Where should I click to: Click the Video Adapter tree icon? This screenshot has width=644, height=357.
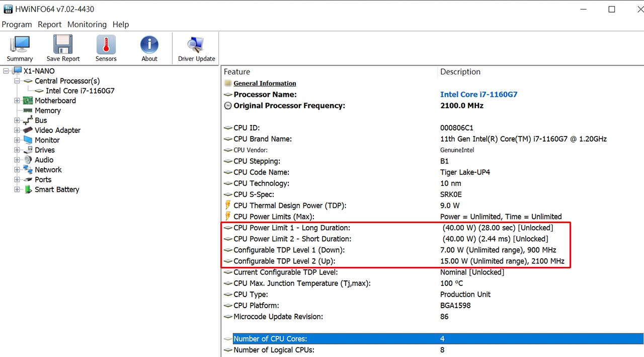(28, 130)
